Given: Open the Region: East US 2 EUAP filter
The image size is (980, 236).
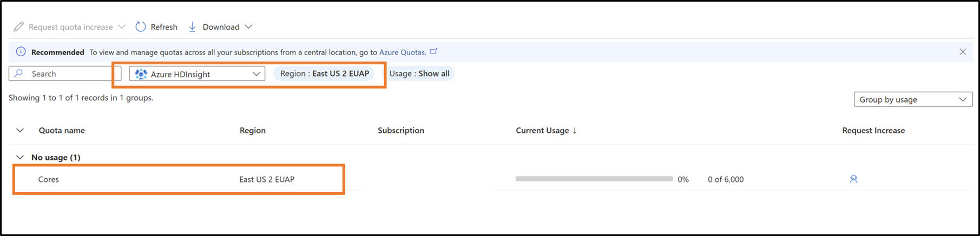Looking at the screenshot, I should [324, 73].
